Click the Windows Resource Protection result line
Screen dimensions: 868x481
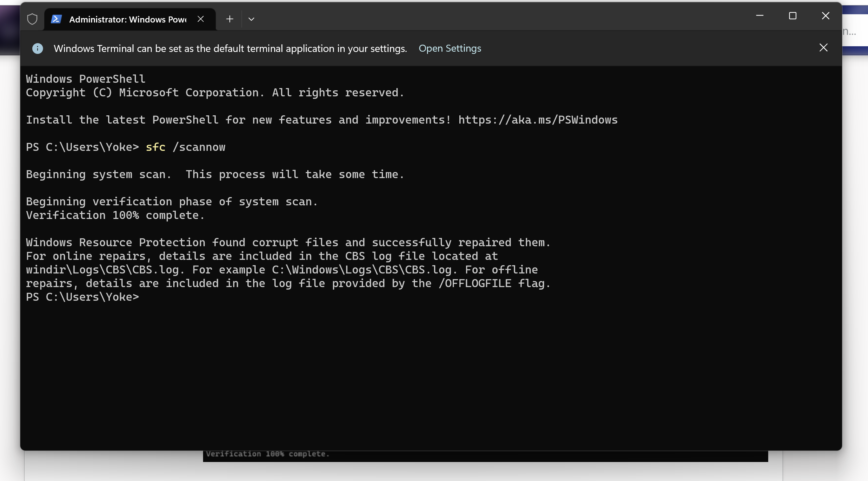[x=288, y=243]
